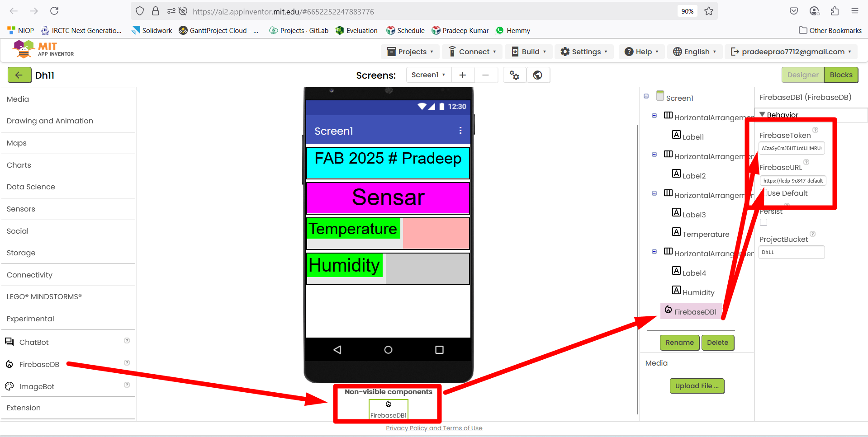This screenshot has width=868, height=437.
Task: Click the FirebaseToken input field
Action: [792, 148]
